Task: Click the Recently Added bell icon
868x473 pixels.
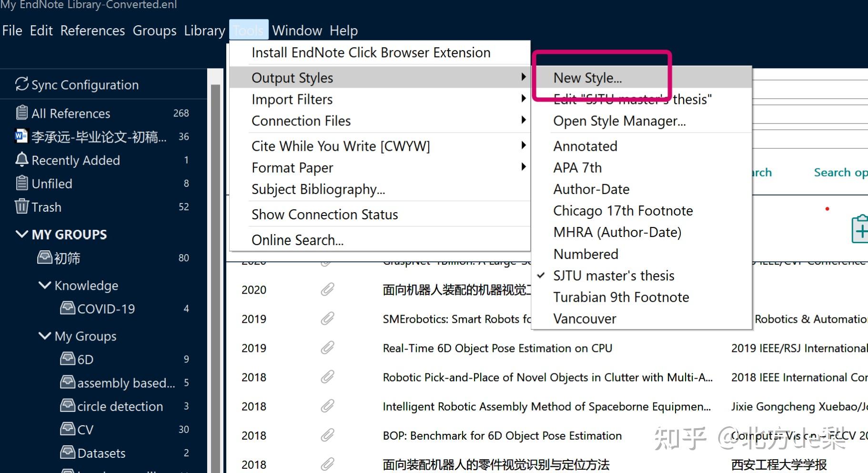Action: 21,159
